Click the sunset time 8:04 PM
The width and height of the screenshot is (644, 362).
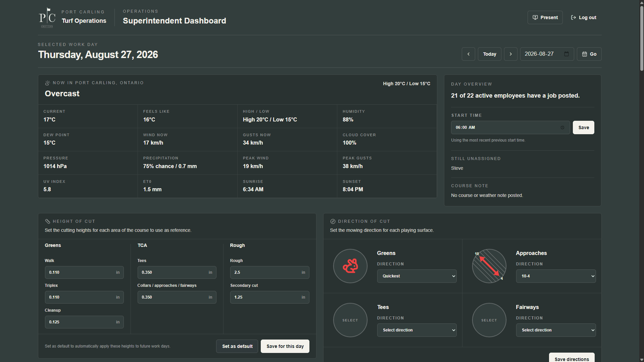tap(353, 189)
